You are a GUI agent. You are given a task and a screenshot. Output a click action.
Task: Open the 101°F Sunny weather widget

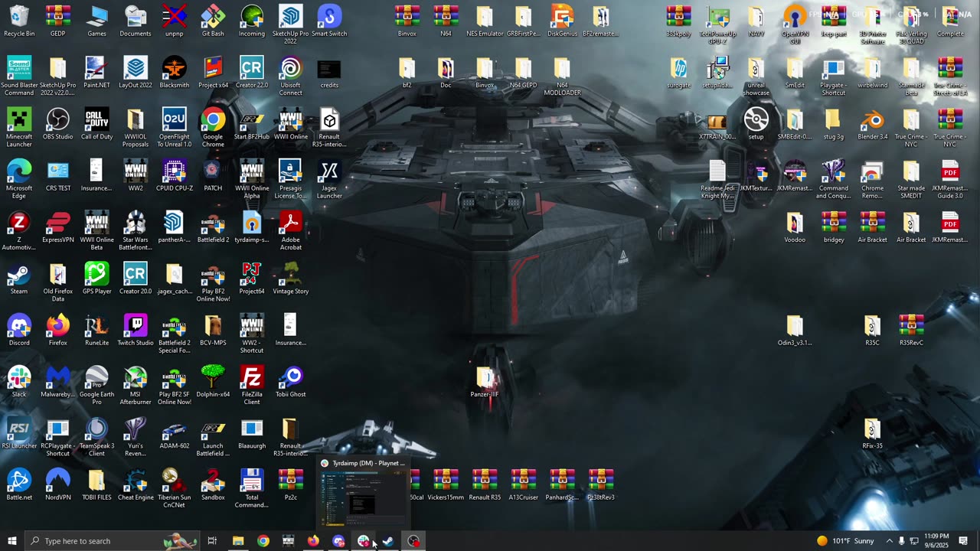coord(845,541)
